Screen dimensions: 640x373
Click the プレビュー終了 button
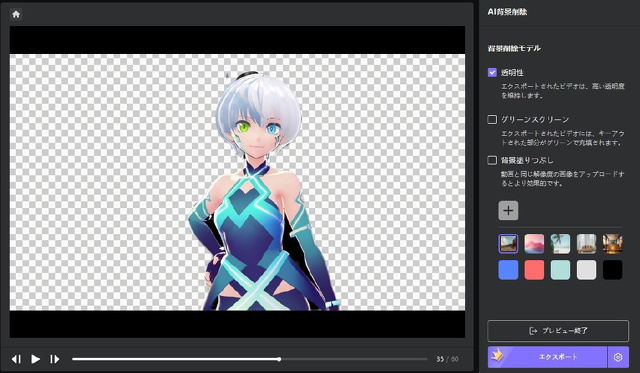558,331
